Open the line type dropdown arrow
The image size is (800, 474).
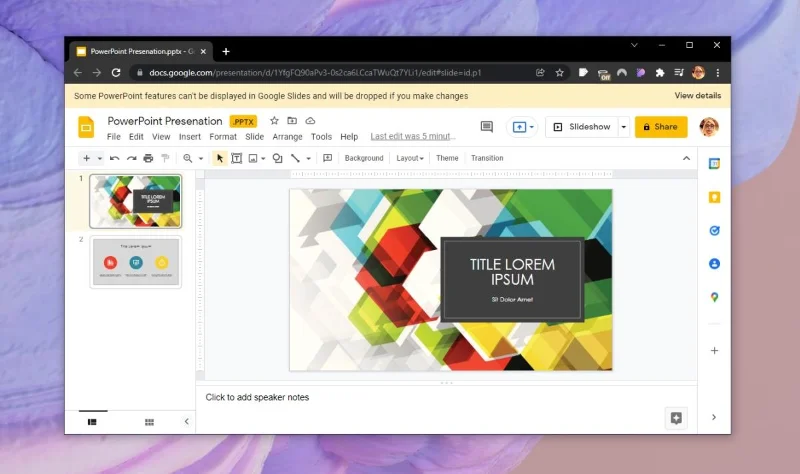[309, 159]
